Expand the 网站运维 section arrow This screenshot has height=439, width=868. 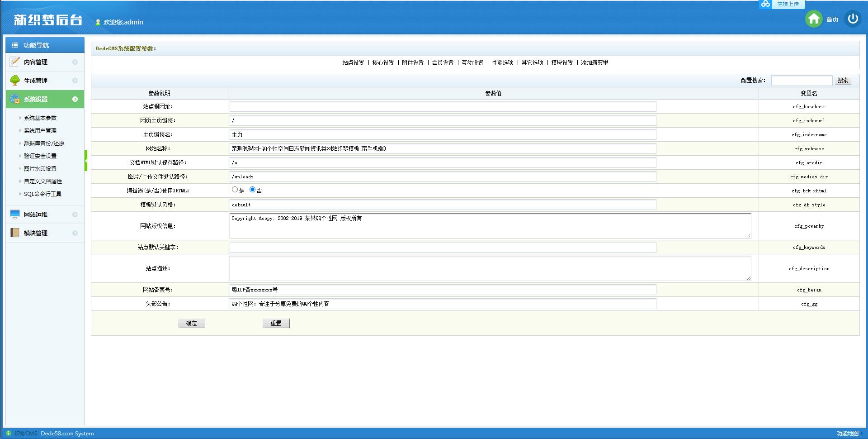click(x=75, y=215)
